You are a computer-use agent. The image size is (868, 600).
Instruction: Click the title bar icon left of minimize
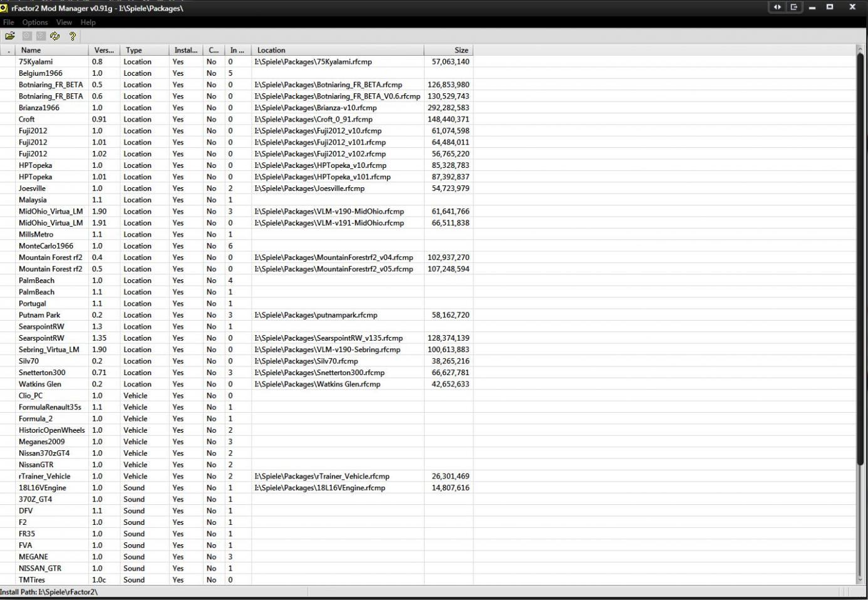pos(794,7)
